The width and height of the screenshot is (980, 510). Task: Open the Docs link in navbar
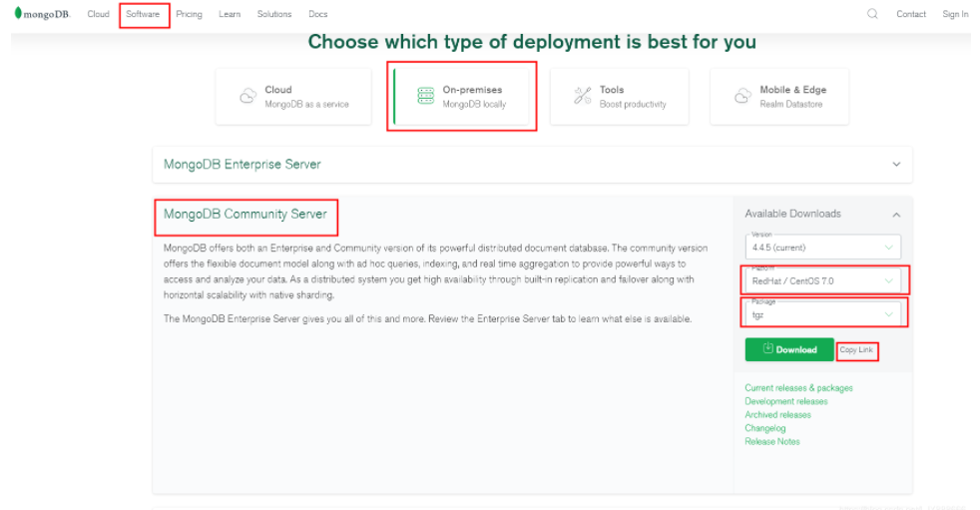(318, 14)
